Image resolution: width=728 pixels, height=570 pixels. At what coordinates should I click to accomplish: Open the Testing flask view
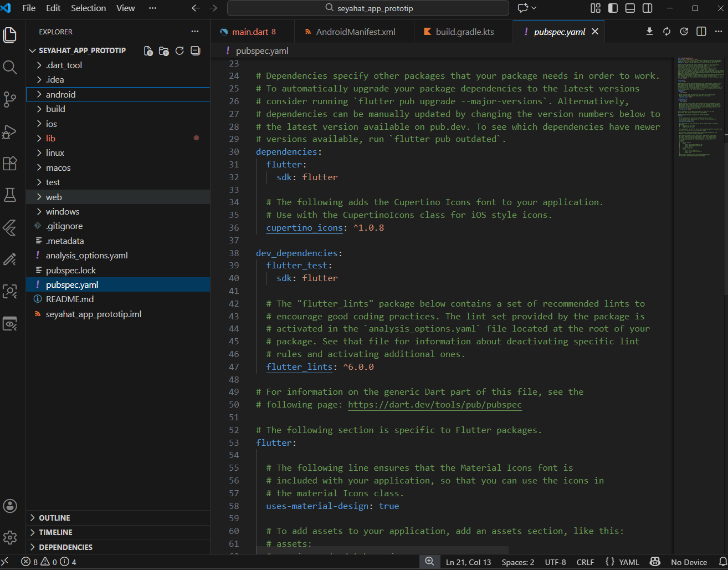point(10,195)
